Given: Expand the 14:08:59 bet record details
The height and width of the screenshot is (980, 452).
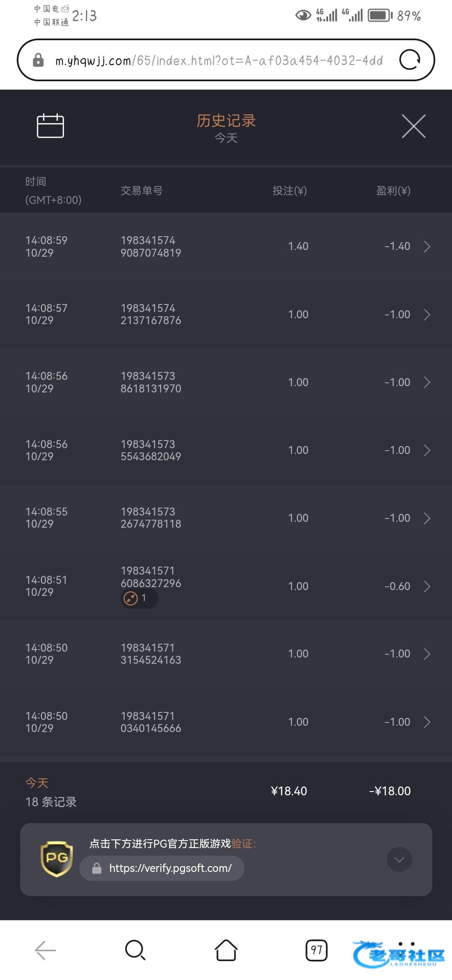Looking at the screenshot, I should (x=427, y=247).
